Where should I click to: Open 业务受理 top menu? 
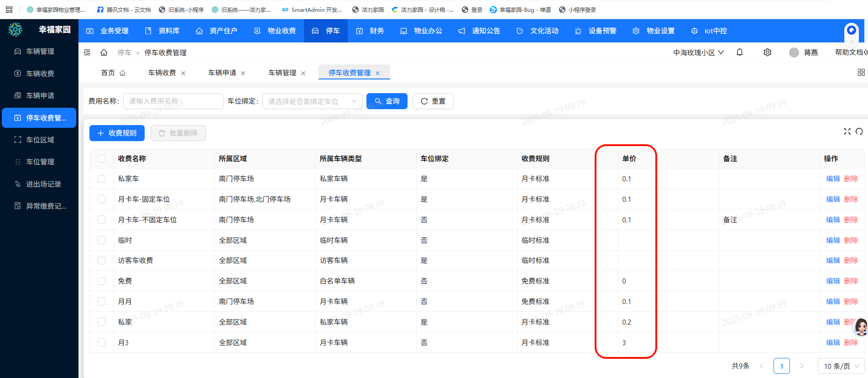[x=108, y=31]
